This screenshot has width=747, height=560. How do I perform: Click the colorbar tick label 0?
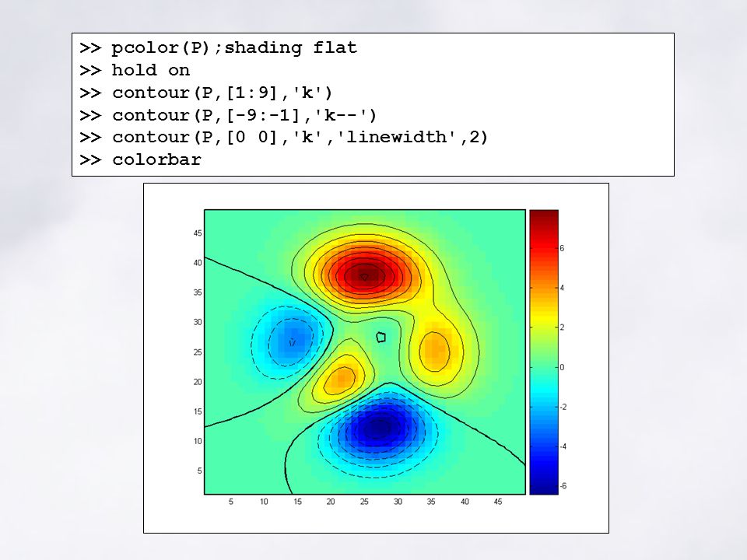click(x=562, y=367)
